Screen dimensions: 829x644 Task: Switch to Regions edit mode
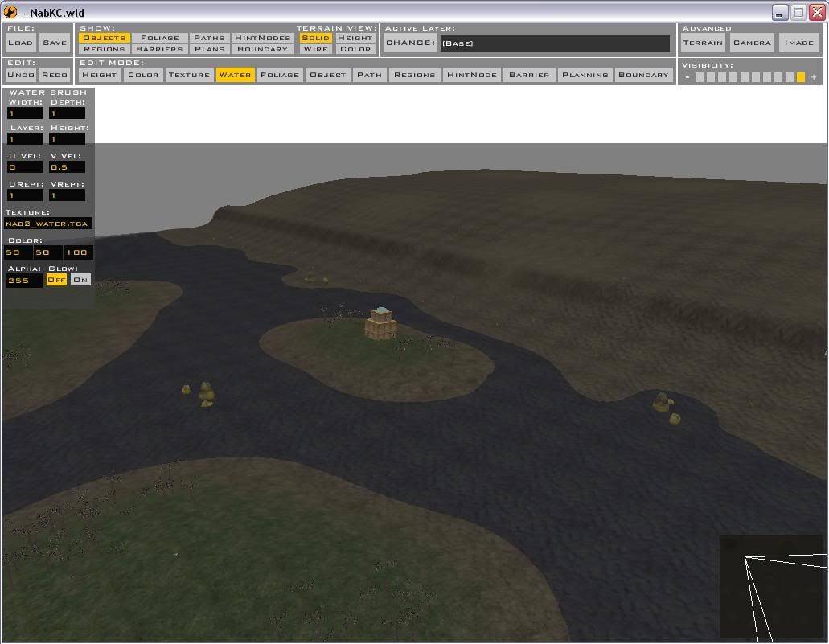click(x=415, y=75)
